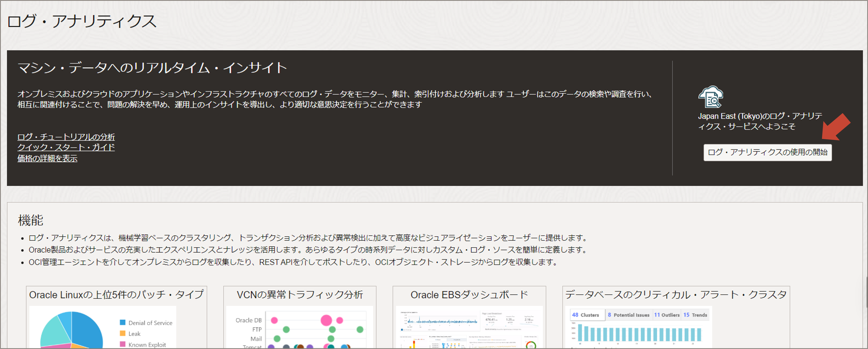
Task: Open ログ・チュートリアルの分析 link
Action: click(x=66, y=137)
